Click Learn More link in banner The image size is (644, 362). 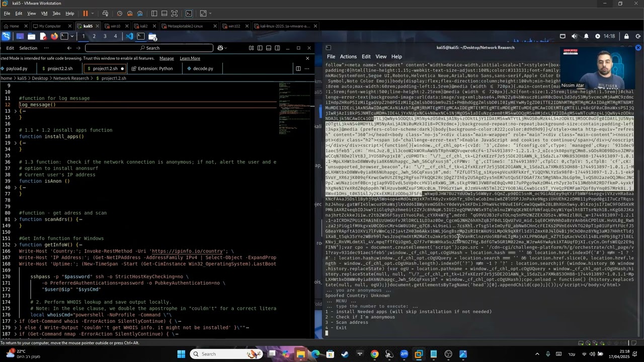[190, 58]
